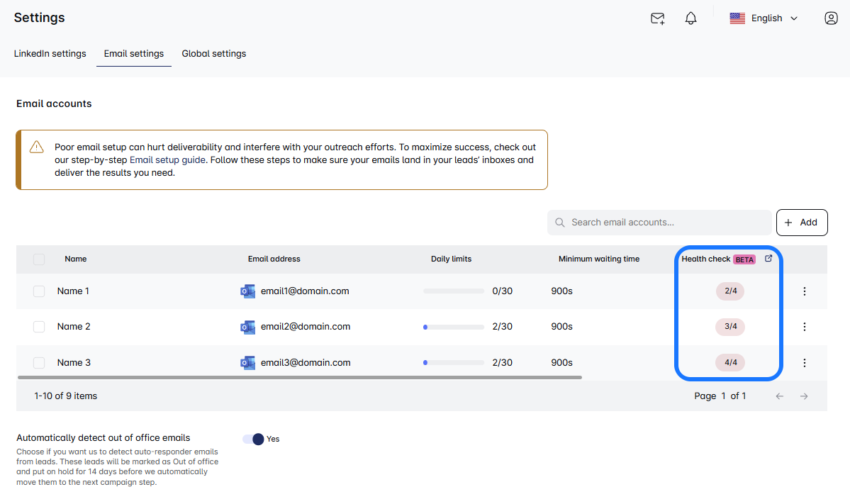Click the compose mail icon in header

(x=657, y=18)
